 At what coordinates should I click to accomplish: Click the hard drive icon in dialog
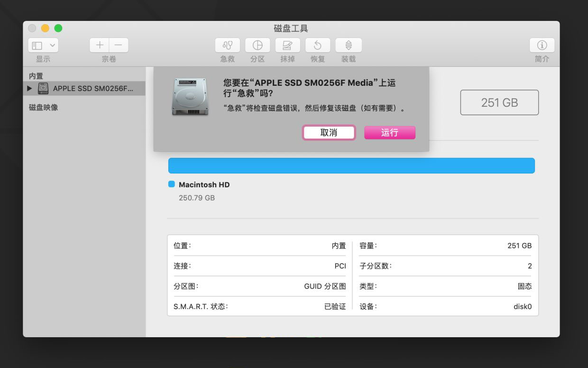click(190, 97)
